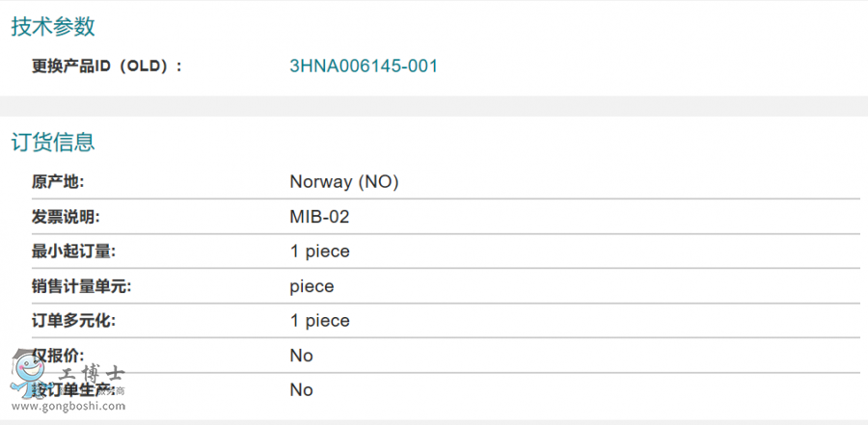Click the 发票说明 field label

coord(66,217)
